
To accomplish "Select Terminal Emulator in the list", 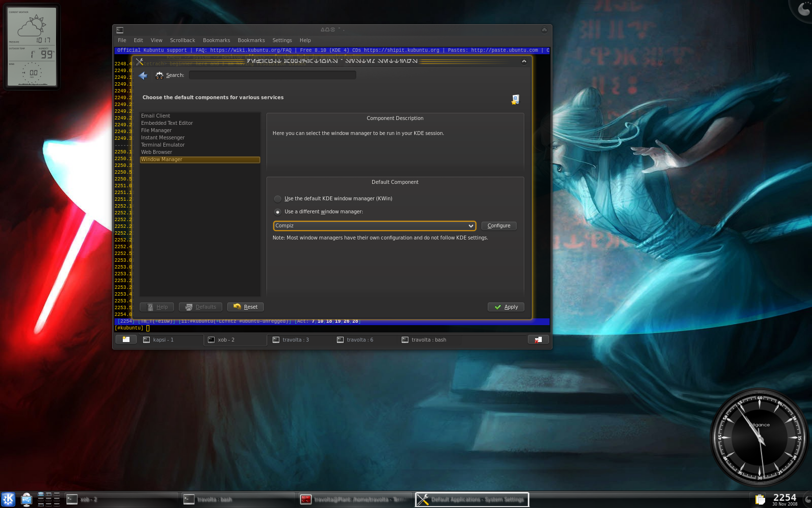I will (x=200, y=145).
